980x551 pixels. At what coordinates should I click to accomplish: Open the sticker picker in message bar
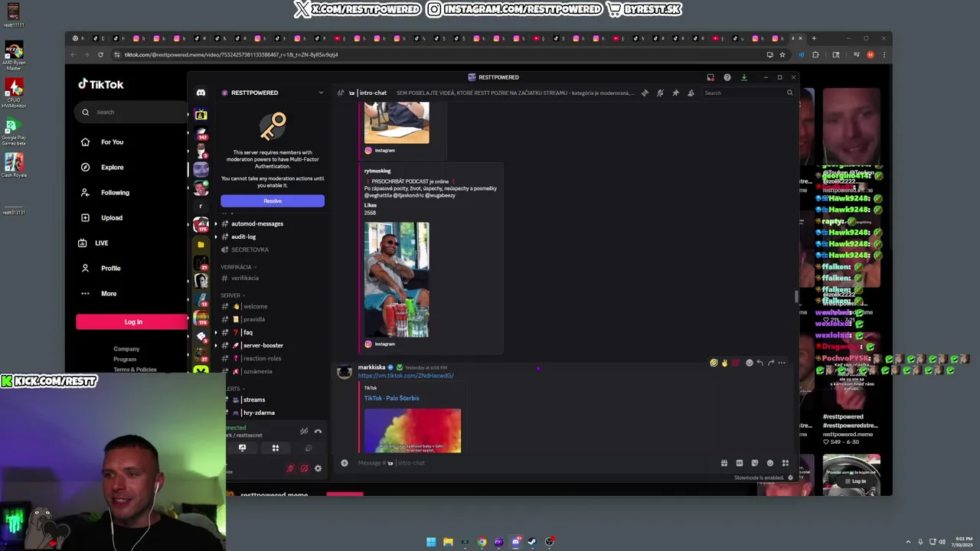coord(754,463)
